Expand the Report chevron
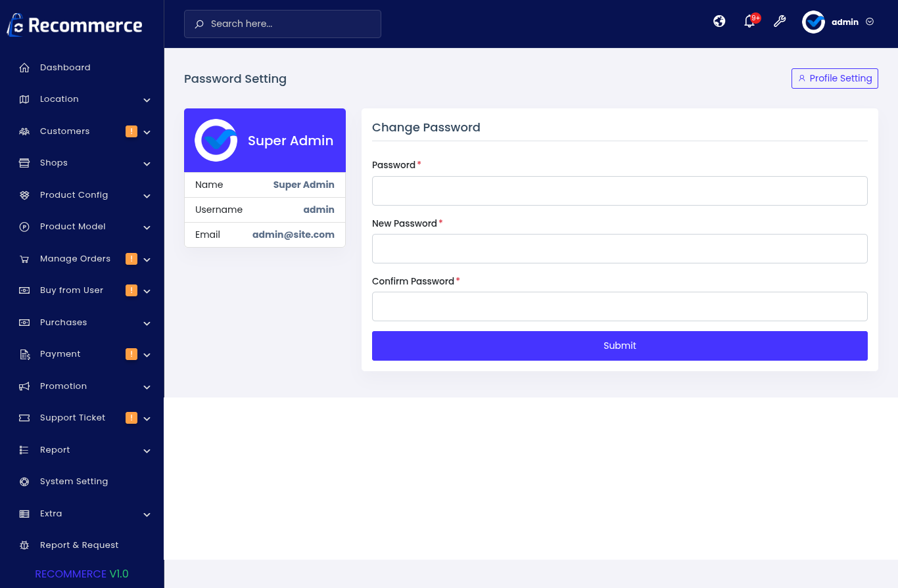 point(147,451)
